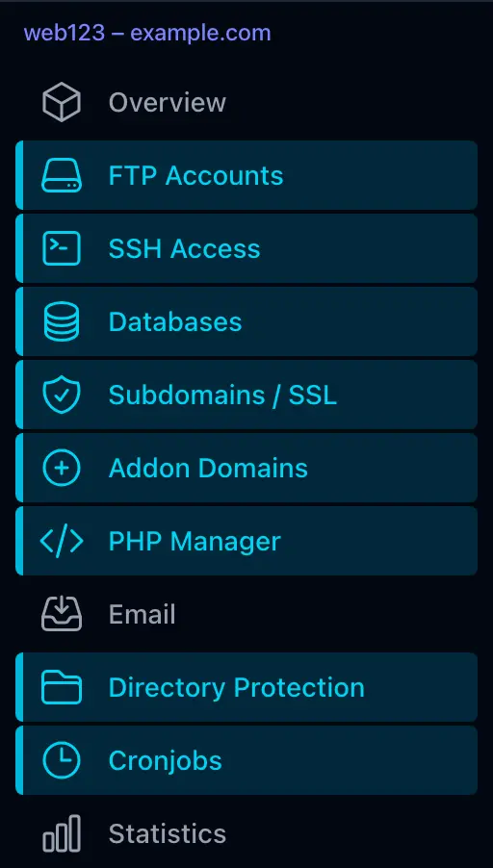Go to the Cronjobs page
Viewport: 493px width, 868px height.
(246, 760)
